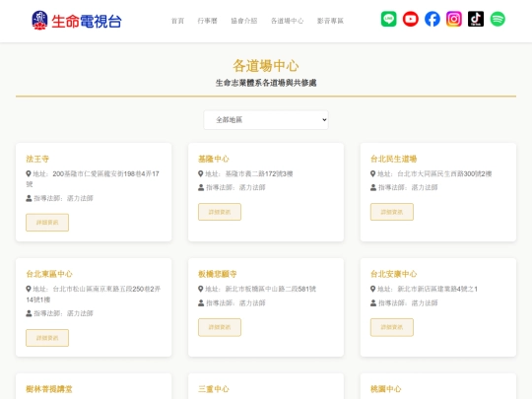This screenshot has height=399, width=532.
Task: View 詳細資訊 for 台北安康中心
Action: pyautogui.click(x=392, y=327)
